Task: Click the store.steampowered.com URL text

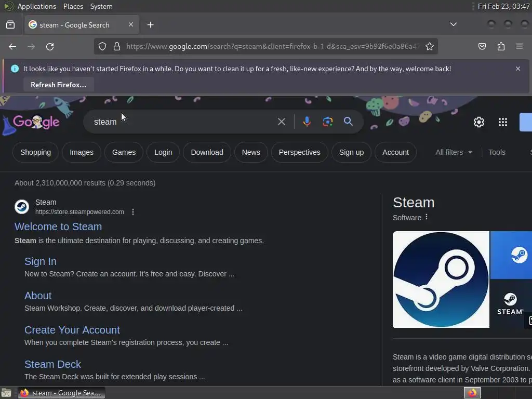Action: [x=79, y=212]
